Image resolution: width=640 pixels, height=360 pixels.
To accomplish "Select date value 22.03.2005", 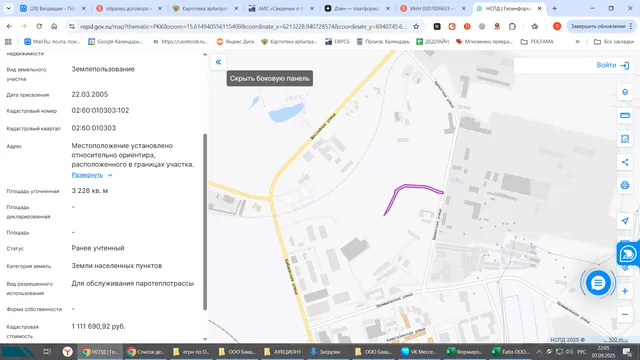I will coord(90,94).
